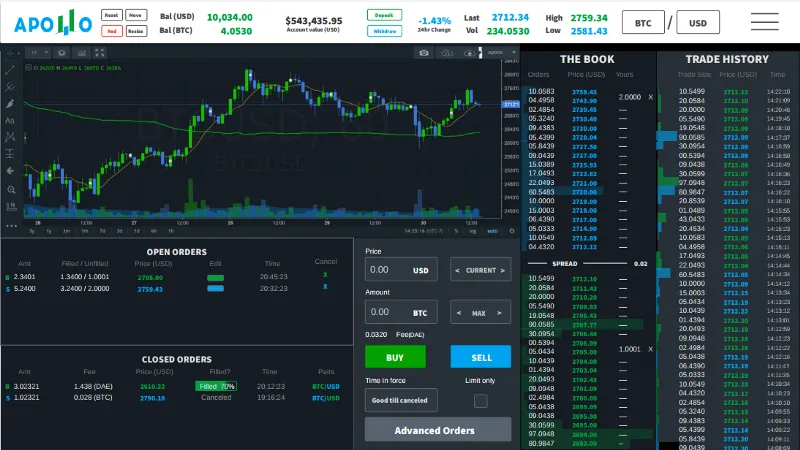800x450 pixels.
Task: Click the Withdraw button
Action: 384,31
